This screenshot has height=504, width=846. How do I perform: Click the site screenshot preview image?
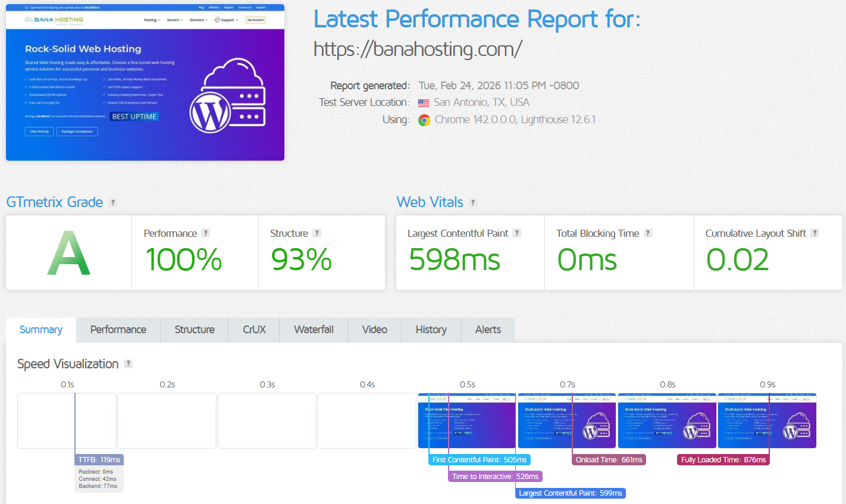click(x=145, y=82)
